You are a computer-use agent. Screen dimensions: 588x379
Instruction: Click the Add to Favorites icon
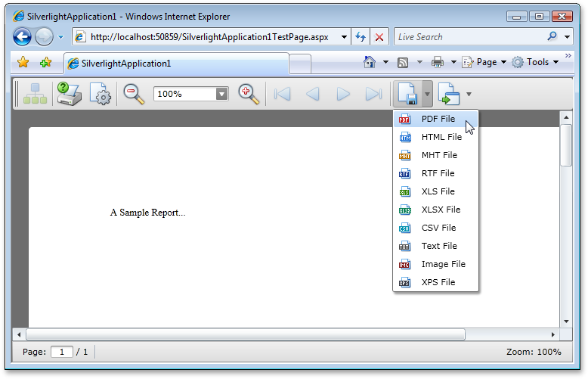click(46, 62)
